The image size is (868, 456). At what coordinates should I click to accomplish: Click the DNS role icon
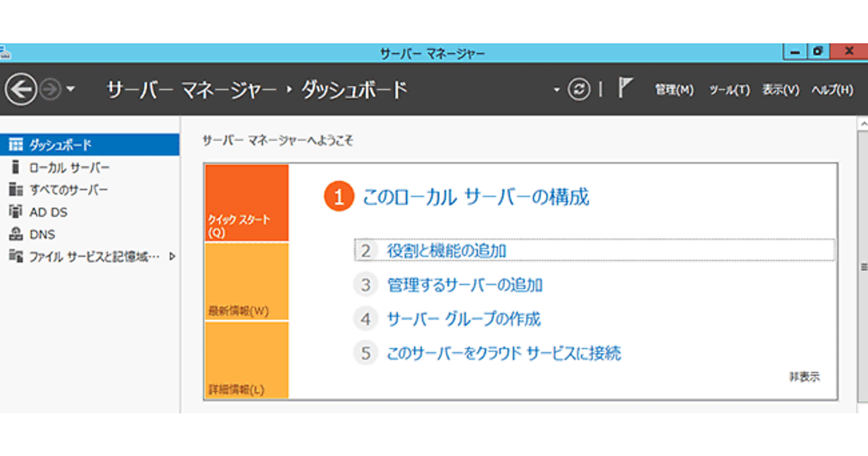[x=16, y=235]
